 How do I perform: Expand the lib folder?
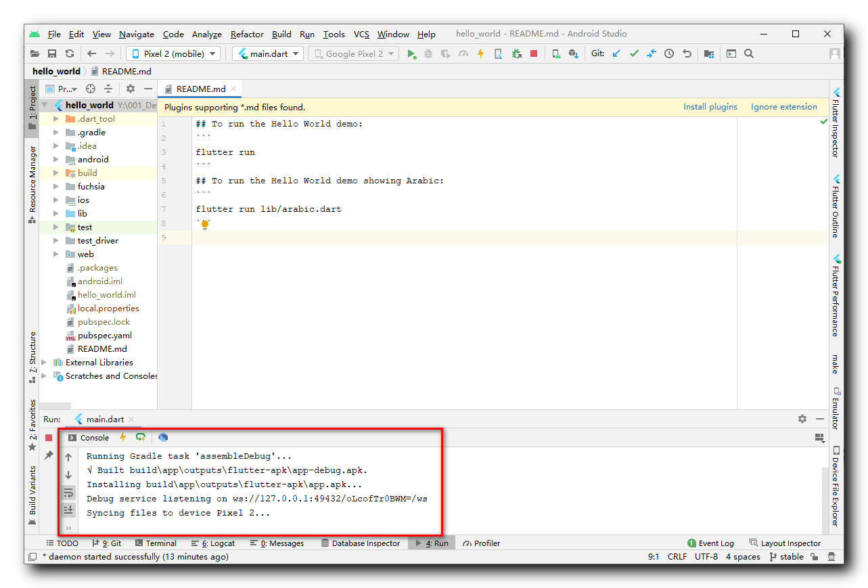pos(56,214)
